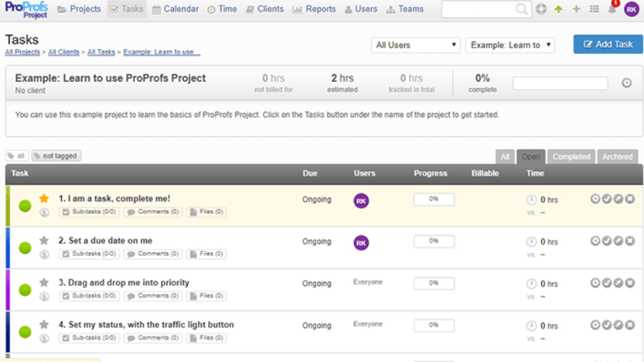Image resolution: width=644 pixels, height=362 pixels.
Task: Click the project overall progress bar
Action: (x=560, y=83)
